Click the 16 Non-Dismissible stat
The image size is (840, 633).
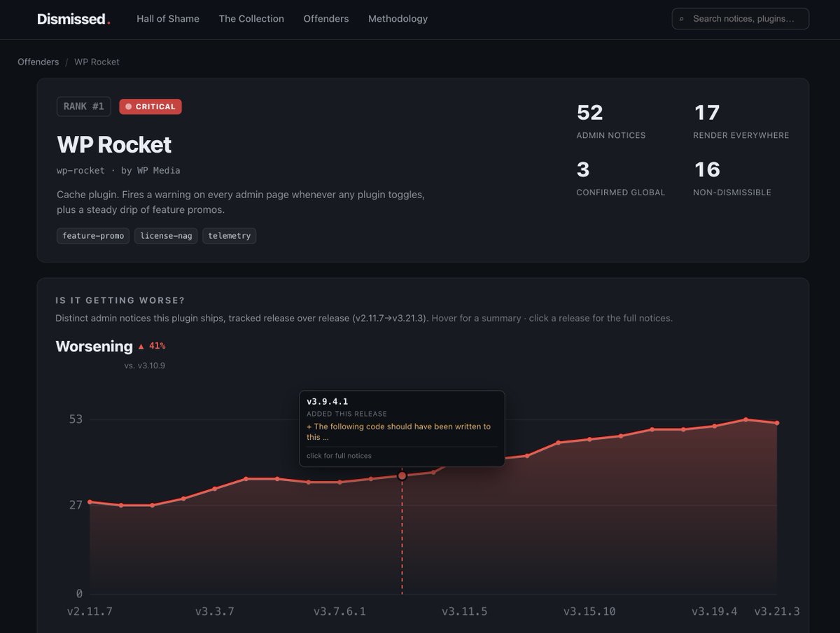(x=732, y=179)
